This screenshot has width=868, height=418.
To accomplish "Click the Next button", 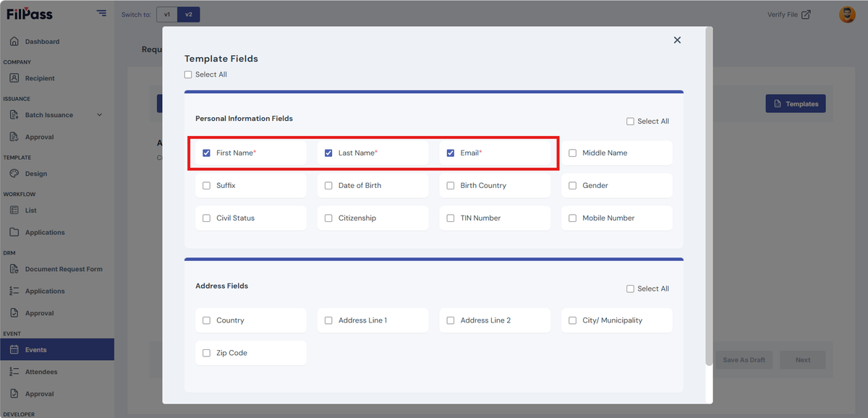I will point(803,360).
